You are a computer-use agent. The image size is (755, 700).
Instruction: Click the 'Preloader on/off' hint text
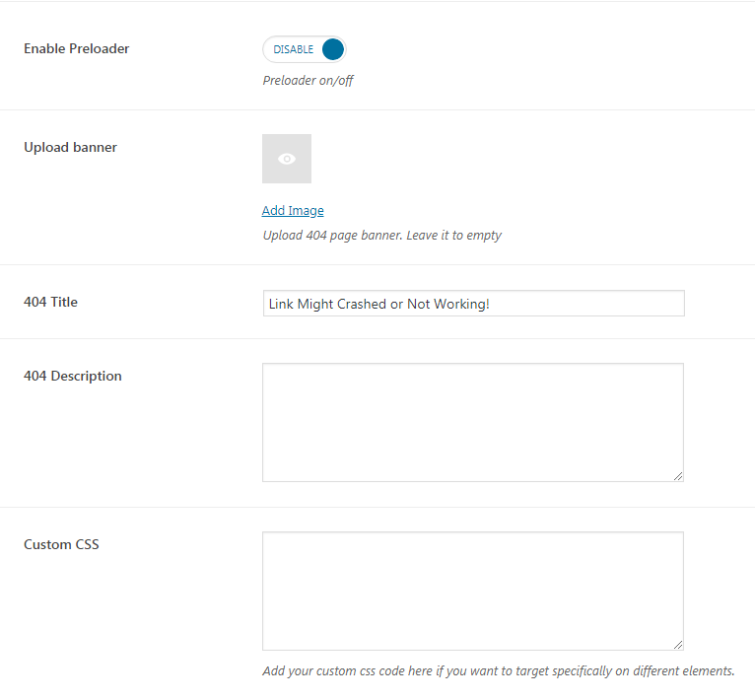pyautogui.click(x=309, y=81)
